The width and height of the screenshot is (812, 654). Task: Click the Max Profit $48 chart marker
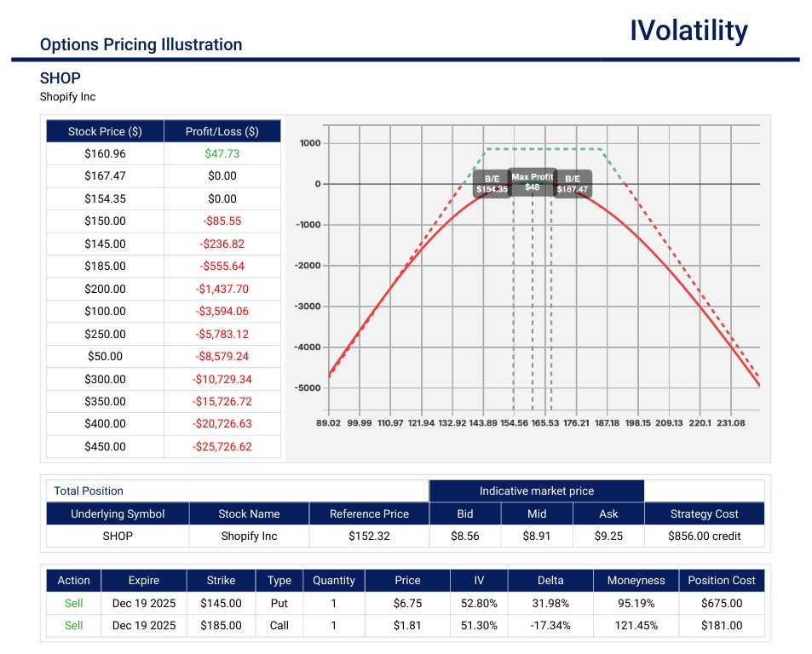(533, 181)
